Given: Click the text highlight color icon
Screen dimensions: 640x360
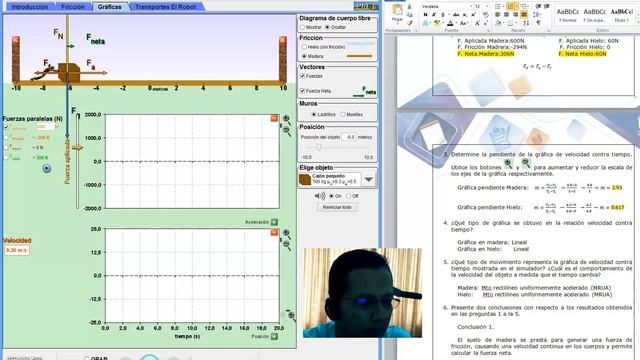Looking at the screenshot, I should click(x=437, y=24).
